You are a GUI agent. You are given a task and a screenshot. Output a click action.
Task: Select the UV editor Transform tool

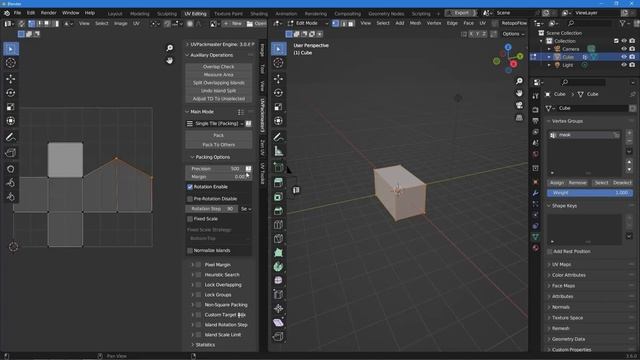tap(11, 121)
